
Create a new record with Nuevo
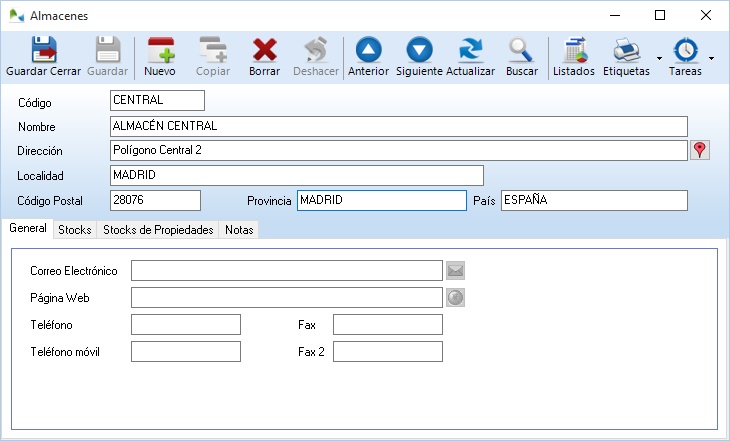(160, 50)
